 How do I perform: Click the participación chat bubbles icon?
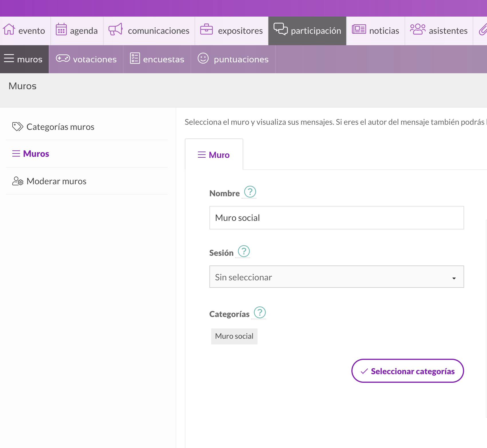click(x=280, y=29)
